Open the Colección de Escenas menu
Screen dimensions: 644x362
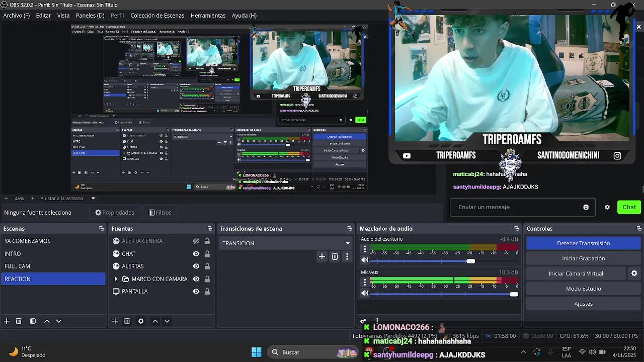pos(157,15)
